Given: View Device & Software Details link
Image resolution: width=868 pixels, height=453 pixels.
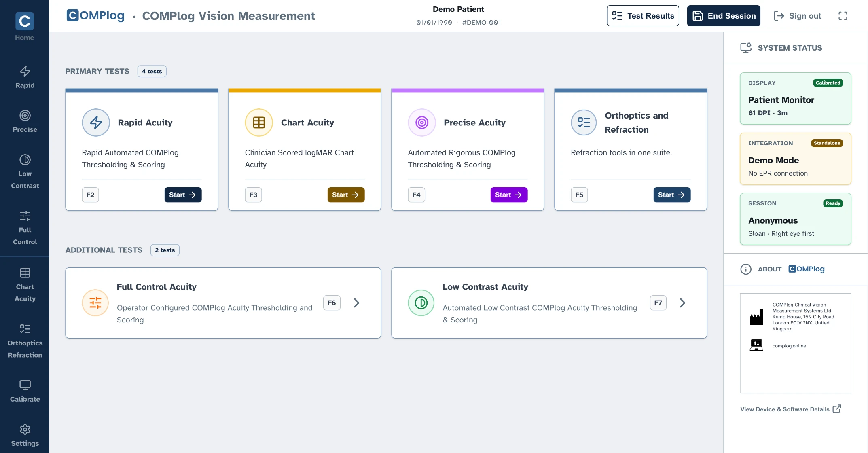Looking at the screenshot, I should 790,409.
